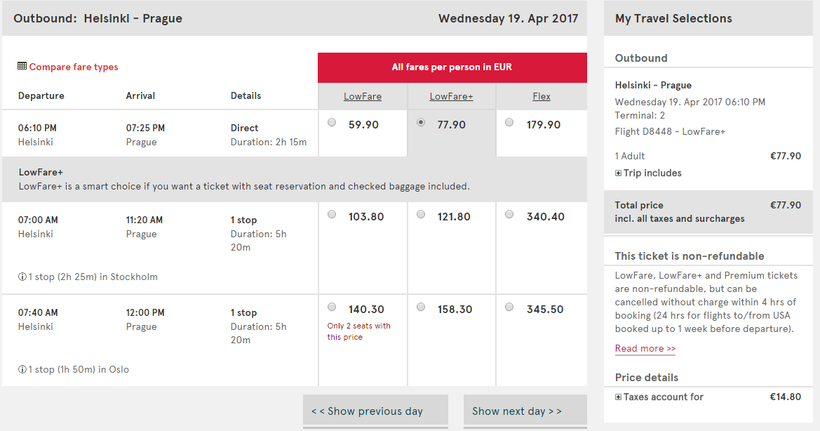Select 121.80 LowFare+ via Stockholm
Image resolution: width=820 pixels, height=431 pixels.
(x=420, y=214)
